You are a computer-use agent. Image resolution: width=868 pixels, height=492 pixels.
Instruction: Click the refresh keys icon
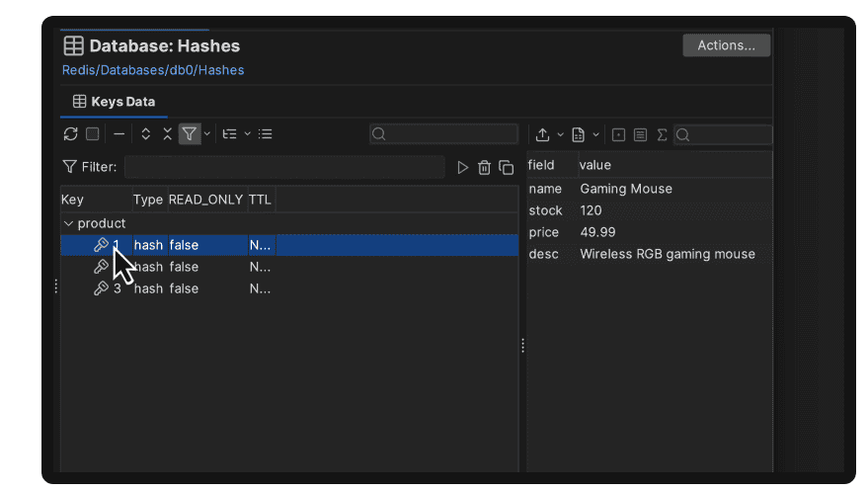point(70,134)
